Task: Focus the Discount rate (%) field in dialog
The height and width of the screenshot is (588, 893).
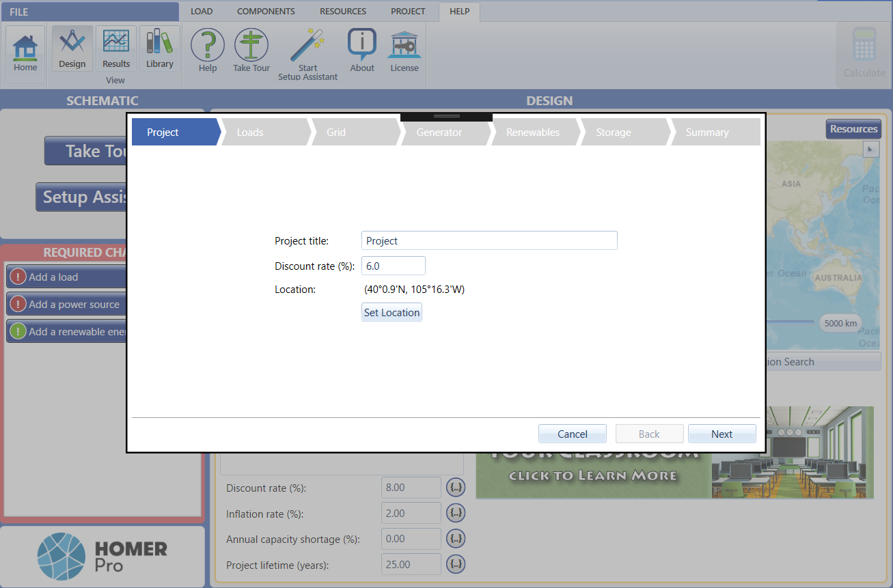Action: tap(393, 266)
